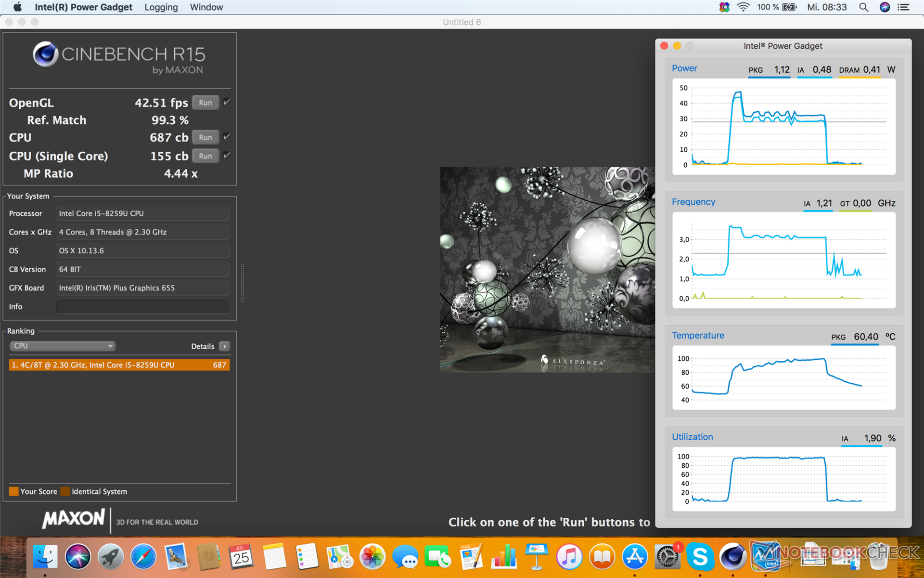Open Cinema 4D Cinebench icon in Dock
The height and width of the screenshot is (578, 924).
732,557
